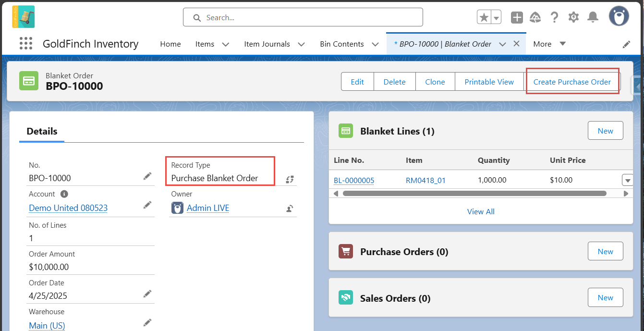The height and width of the screenshot is (331, 644).
Task: Click the scrollbar right arrow in Blanket Lines
Action: [x=626, y=194]
